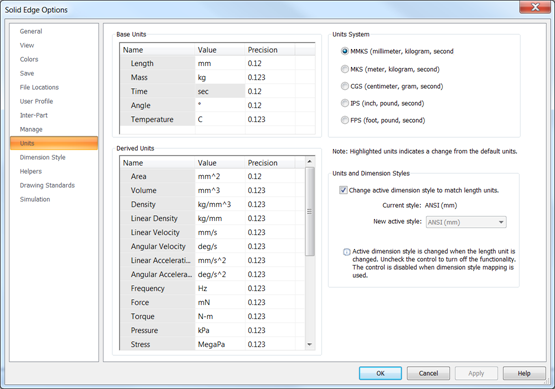Click Pressure value cell 'kPa'
555x389 pixels.
220,330
